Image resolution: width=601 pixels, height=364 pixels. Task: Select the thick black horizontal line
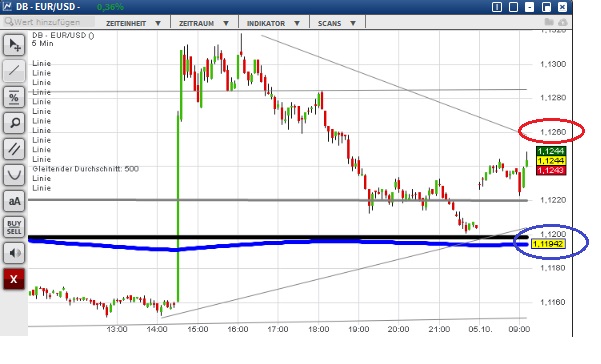[278, 237]
